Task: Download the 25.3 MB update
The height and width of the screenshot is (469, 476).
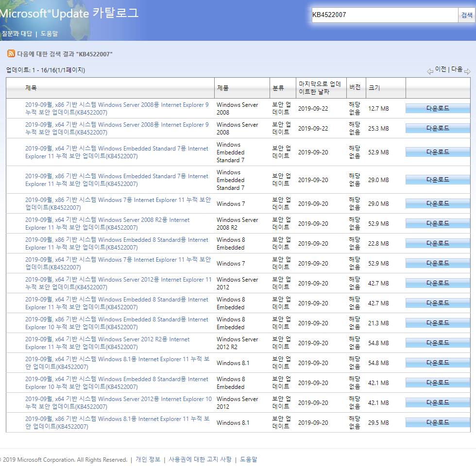Action: coord(438,128)
